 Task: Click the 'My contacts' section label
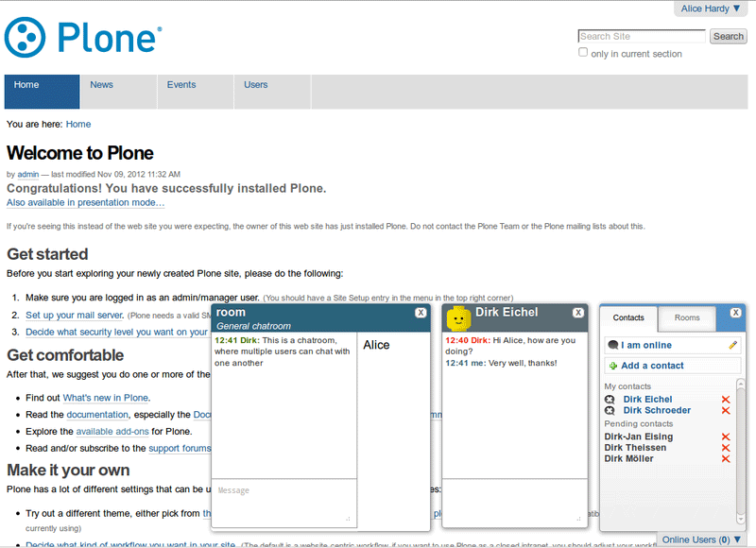pyautogui.click(x=627, y=386)
